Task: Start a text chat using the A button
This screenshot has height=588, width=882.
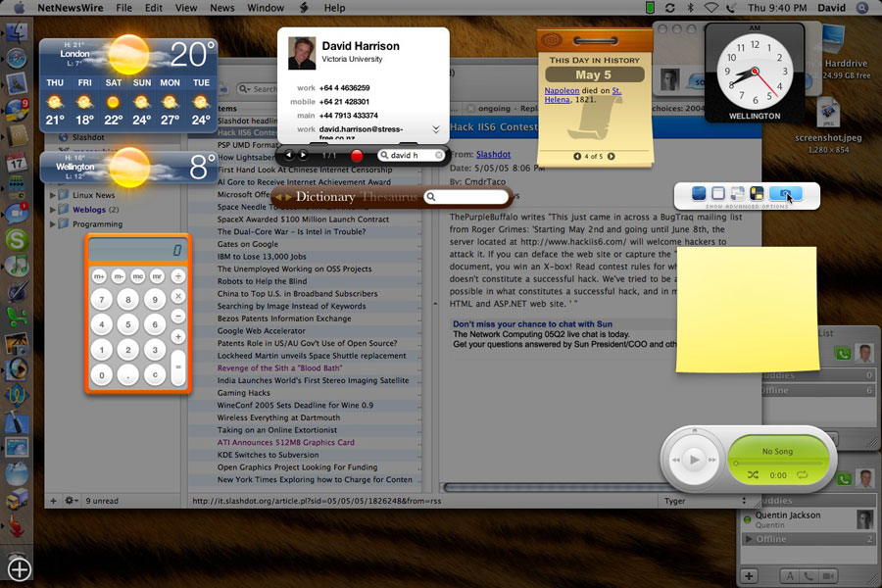Action: tap(790, 575)
